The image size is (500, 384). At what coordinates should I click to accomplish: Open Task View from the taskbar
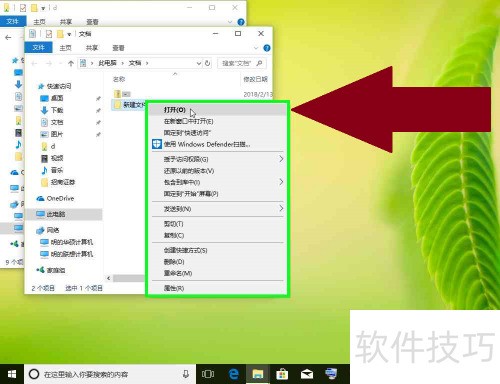(x=208, y=374)
